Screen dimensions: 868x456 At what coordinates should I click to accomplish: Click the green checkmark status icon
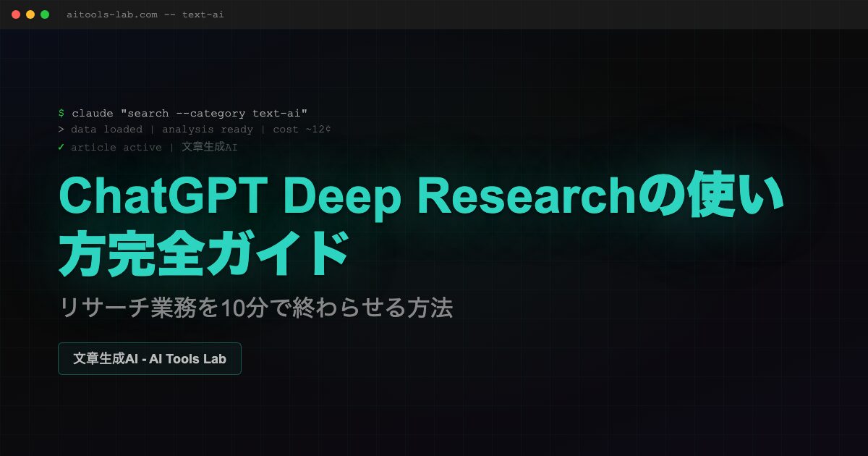tap(61, 147)
